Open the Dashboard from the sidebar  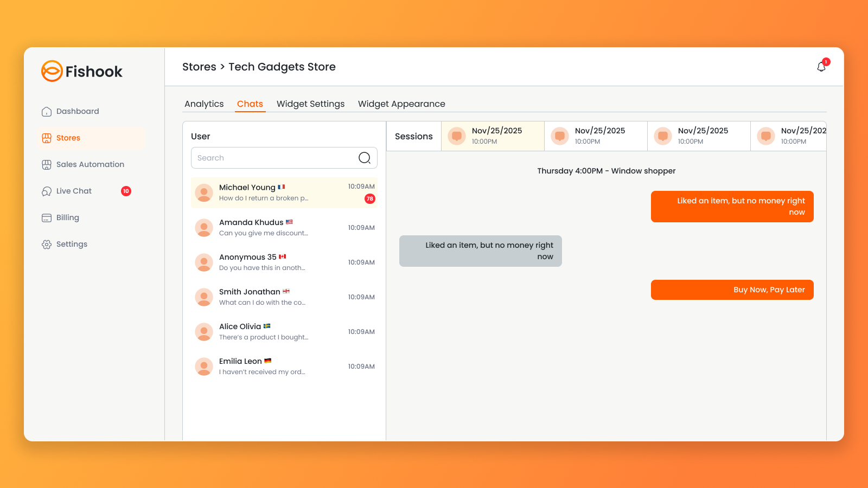78,111
